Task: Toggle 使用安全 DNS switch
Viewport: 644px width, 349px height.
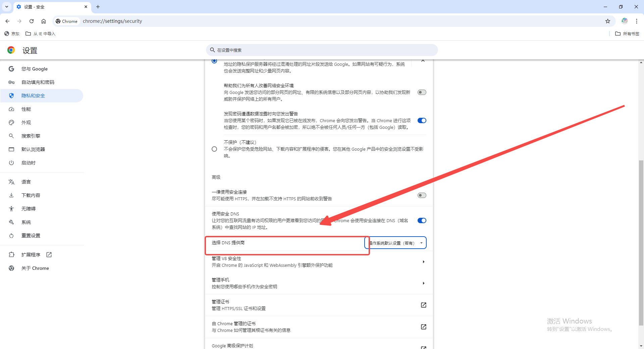Action: (x=422, y=220)
